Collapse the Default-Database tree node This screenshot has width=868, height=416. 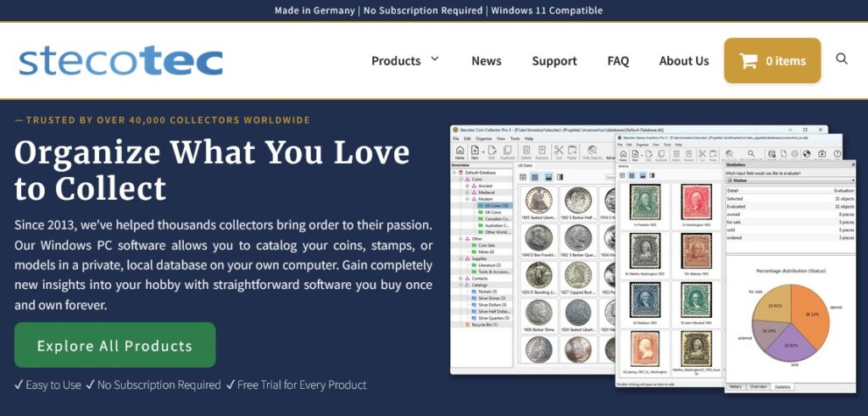454,173
